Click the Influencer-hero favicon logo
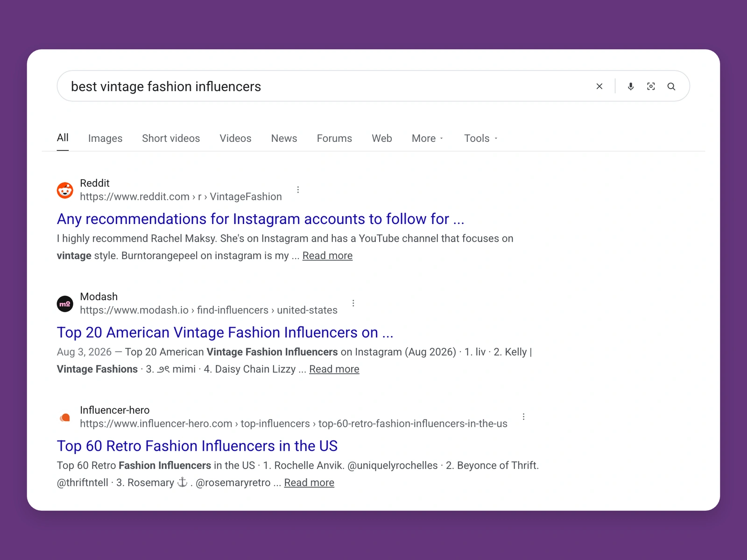This screenshot has width=747, height=560. 65,417
